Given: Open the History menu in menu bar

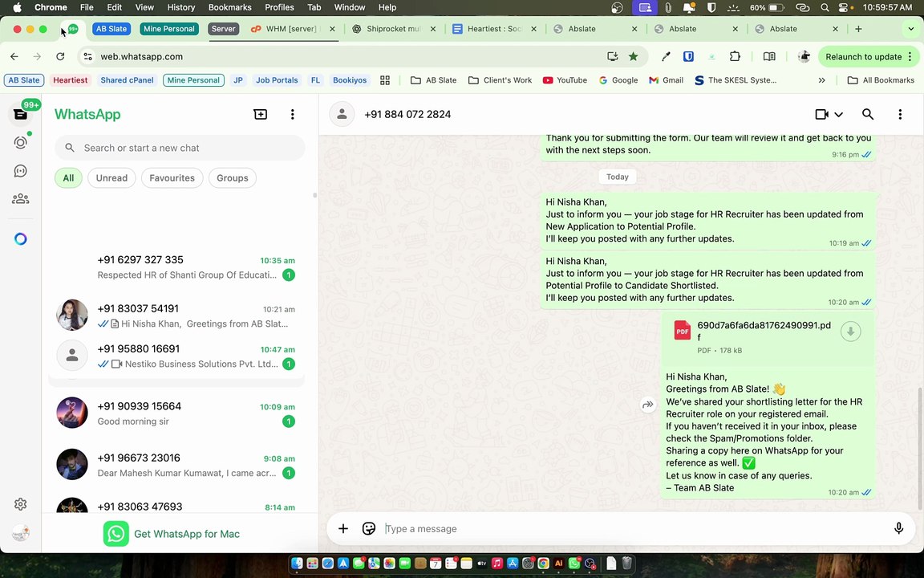Looking at the screenshot, I should click(181, 7).
